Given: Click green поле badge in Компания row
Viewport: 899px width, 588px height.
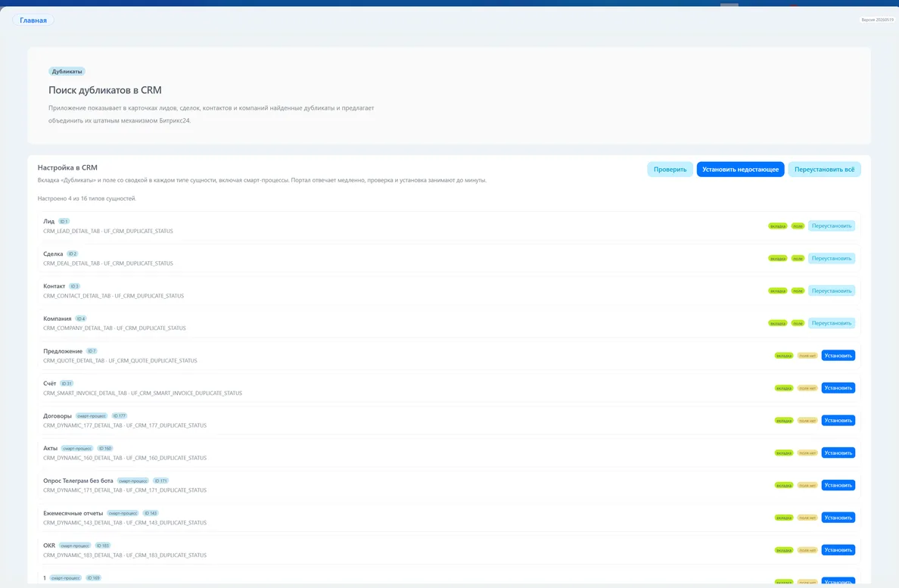Looking at the screenshot, I should point(798,323).
